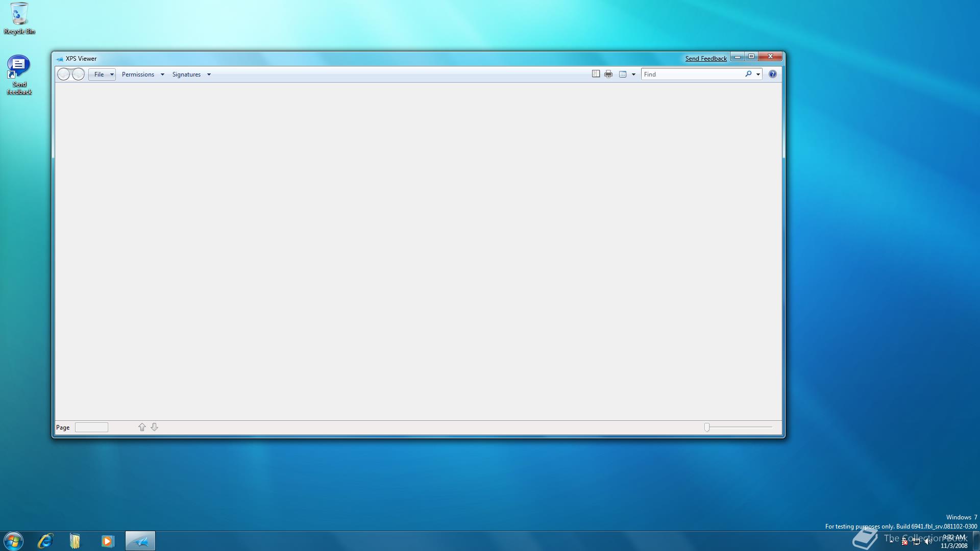This screenshot has width=980, height=551.
Task: Click the XPS Viewer title bar icon
Action: coord(60,59)
